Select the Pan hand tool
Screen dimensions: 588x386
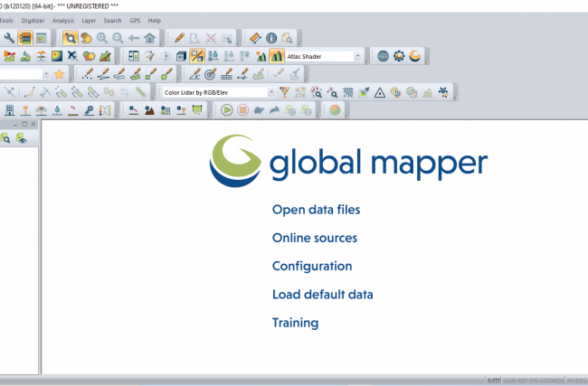tap(86, 38)
